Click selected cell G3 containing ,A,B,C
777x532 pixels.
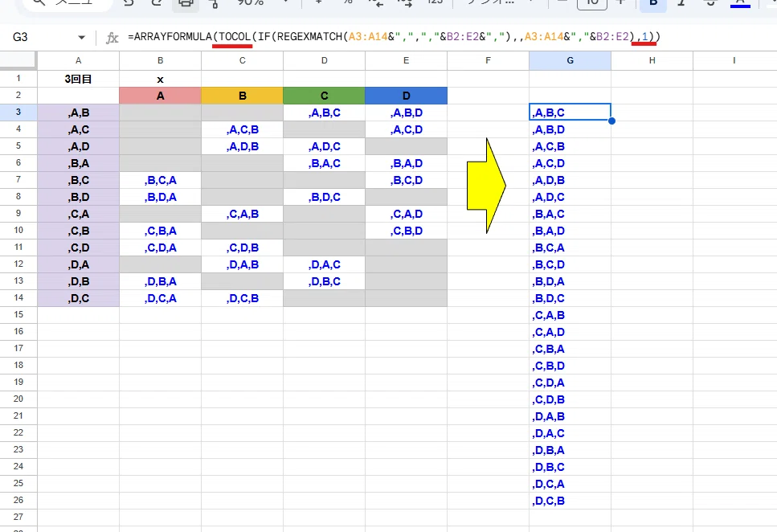[570, 113]
